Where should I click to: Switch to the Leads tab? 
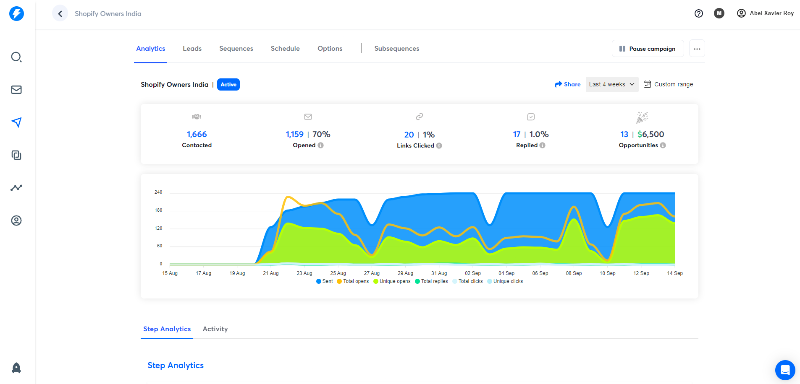tap(192, 49)
